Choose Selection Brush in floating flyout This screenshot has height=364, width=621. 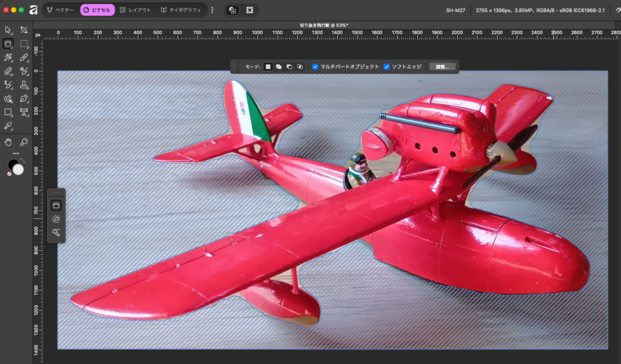pyautogui.click(x=56, y=219)
